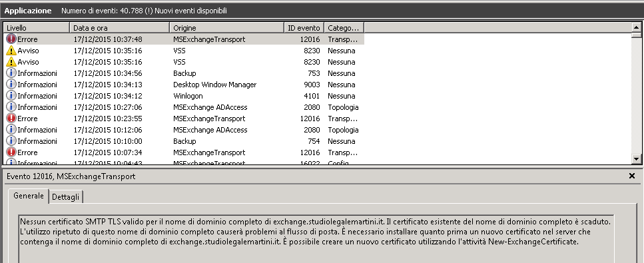Sort by the Livello column header
The height and width of the screenshot is (263, 644).
pos(37,28)
